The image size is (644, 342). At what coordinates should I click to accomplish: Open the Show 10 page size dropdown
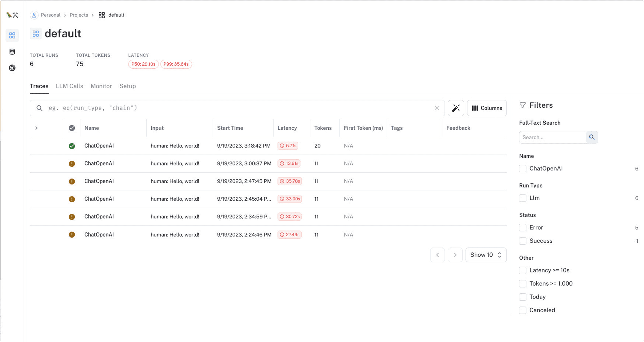(x=486, y=255)
